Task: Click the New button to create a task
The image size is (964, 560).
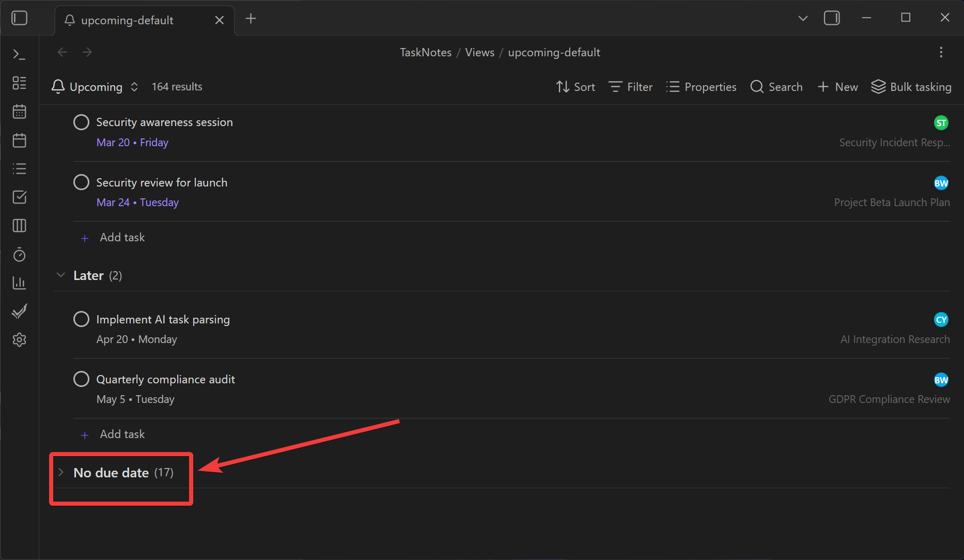Action: (x=837, y=86)
